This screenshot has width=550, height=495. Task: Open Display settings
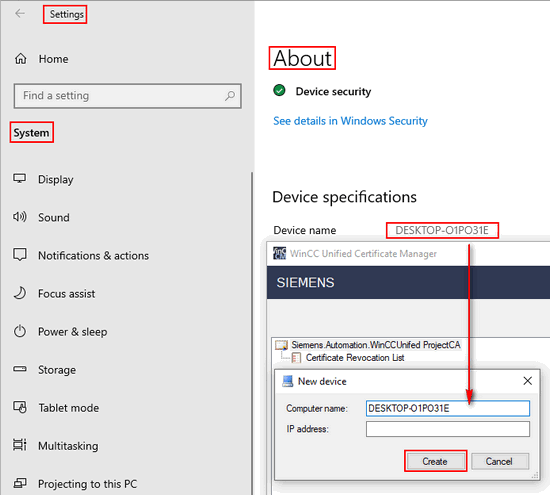click(x=56, y=179)
